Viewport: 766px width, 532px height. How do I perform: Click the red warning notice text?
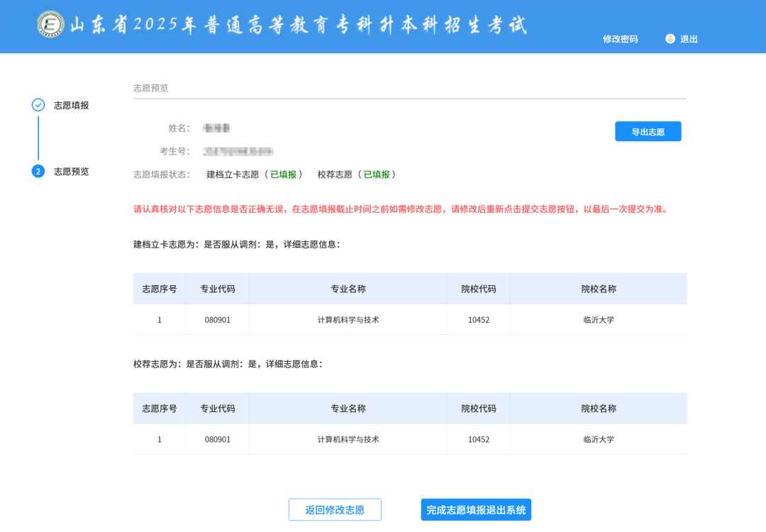pos(410,210)
